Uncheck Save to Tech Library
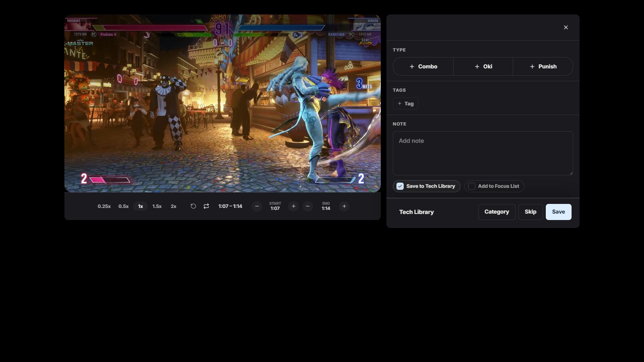 point(426,186)
